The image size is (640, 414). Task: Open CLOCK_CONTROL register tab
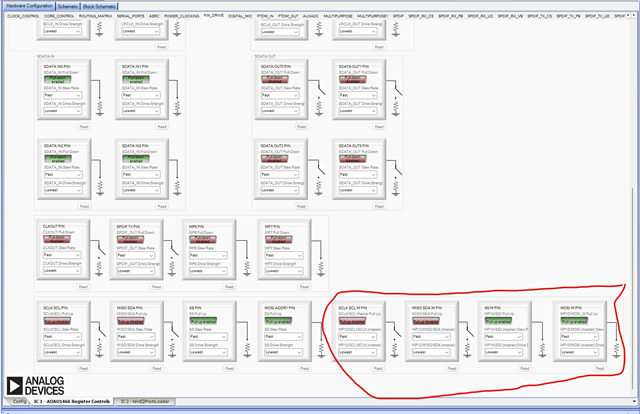pyautogui.click(x=23, y=16)
